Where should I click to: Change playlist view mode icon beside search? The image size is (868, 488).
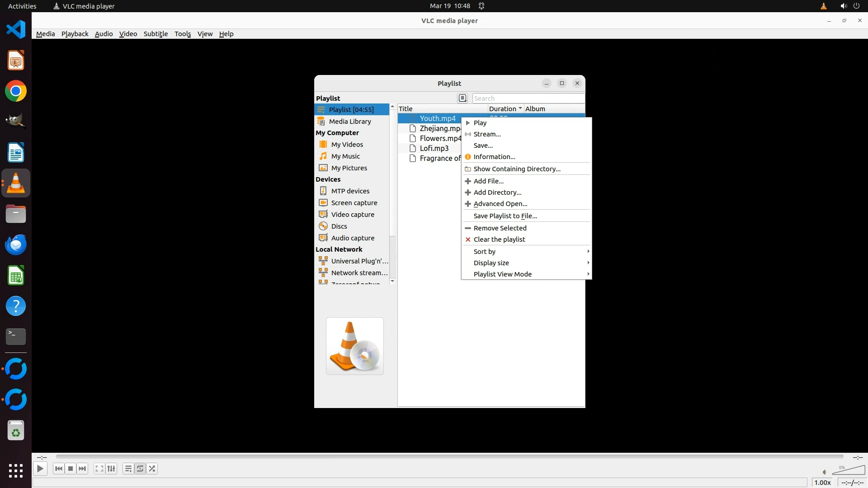(x=462, y=98)
